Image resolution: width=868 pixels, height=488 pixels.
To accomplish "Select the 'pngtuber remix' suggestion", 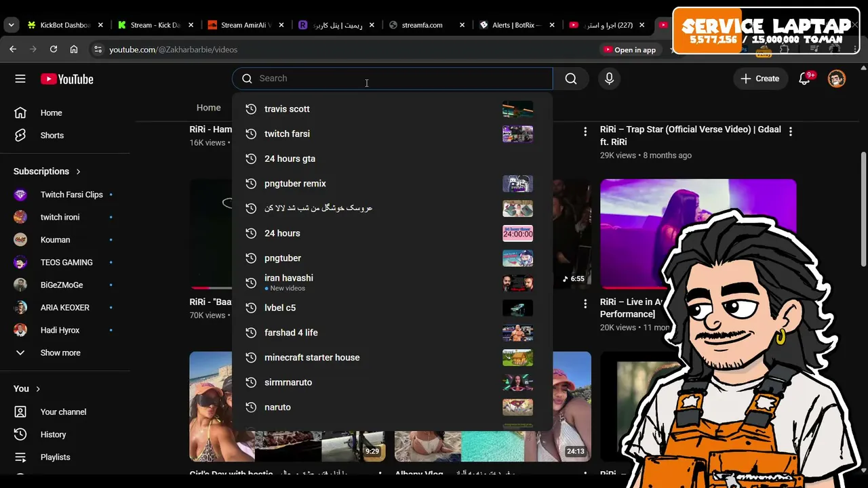I will point(392,184).
